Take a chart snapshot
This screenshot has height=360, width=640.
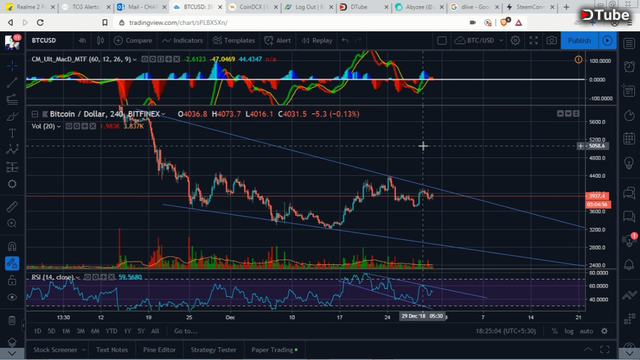pos(551,40)
